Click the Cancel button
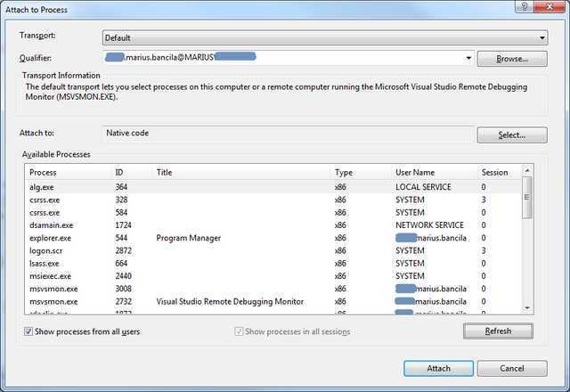 click(x=512, y=368)
